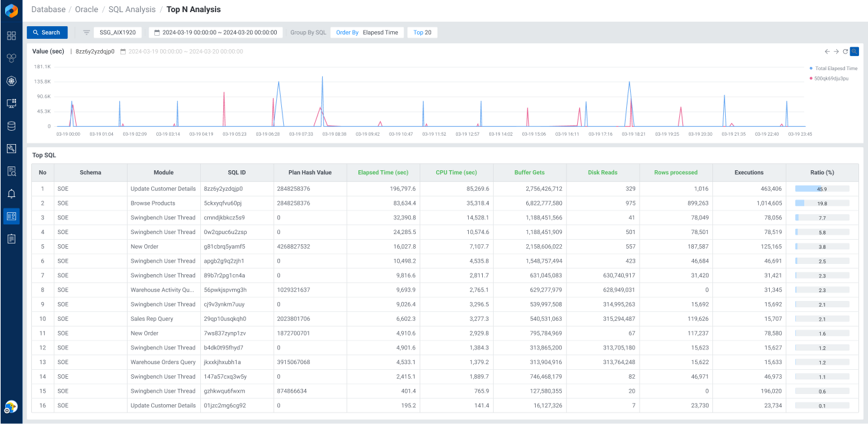Image resolution: width=868 pixels, height=424 pixels.
Task: Click the filter lines icon in toolbar
Action: [86, 33]
